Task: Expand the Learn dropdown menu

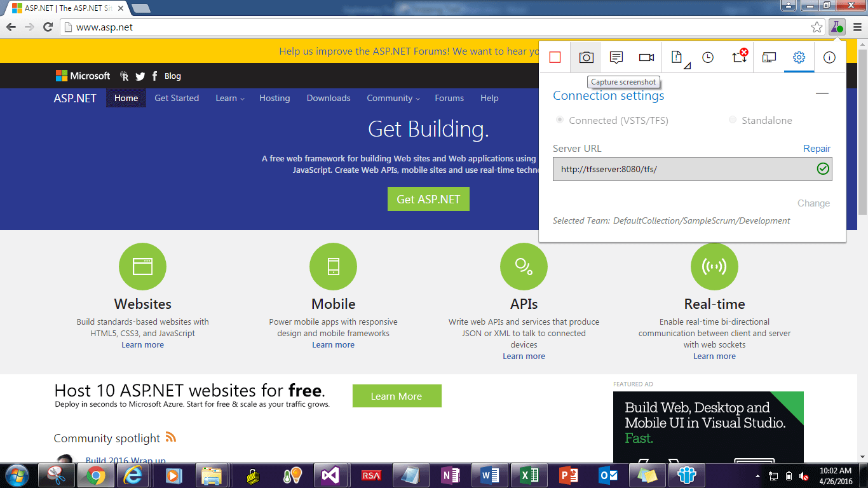Action: point(229,98)
